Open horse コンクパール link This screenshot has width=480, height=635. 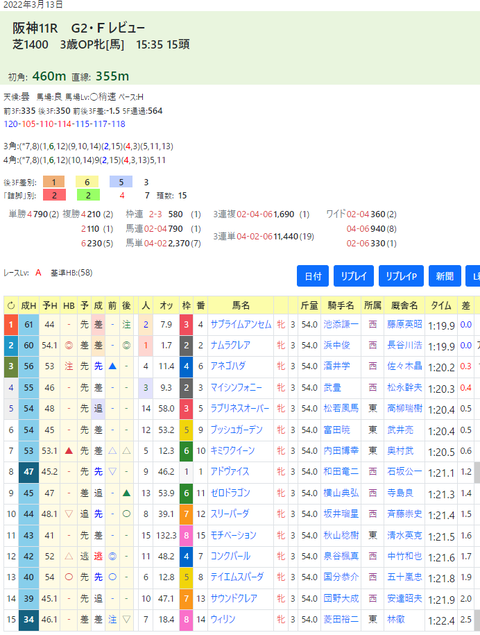click(230, 556)
